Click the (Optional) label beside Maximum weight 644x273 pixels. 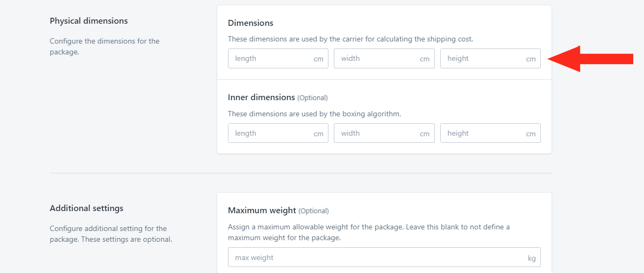314,211
